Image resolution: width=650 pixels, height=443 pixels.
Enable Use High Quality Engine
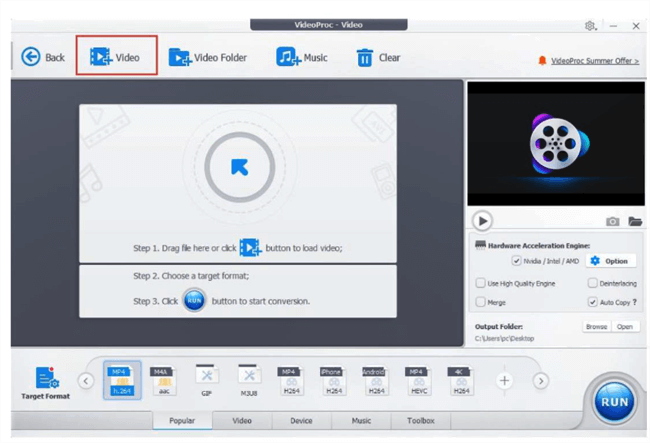tap(480, 283)
